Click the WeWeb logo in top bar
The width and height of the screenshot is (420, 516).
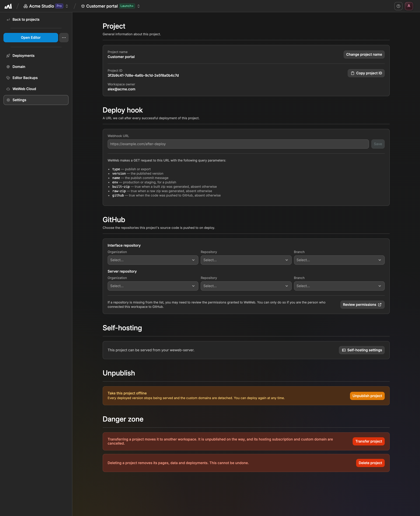(x=8, y=6)
